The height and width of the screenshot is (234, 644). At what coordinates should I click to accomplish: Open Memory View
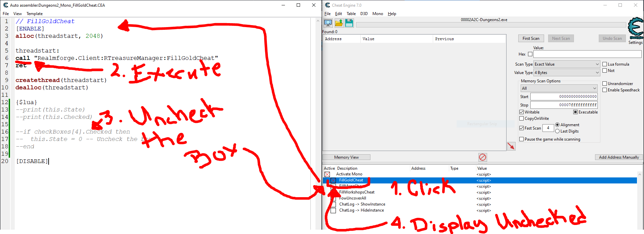coord(346,157)
